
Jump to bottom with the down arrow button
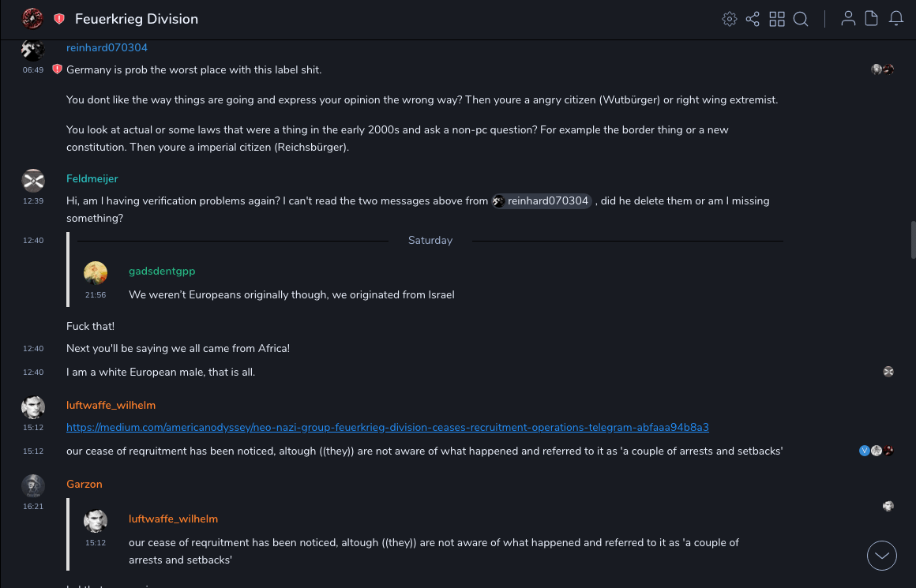point(882,556)
